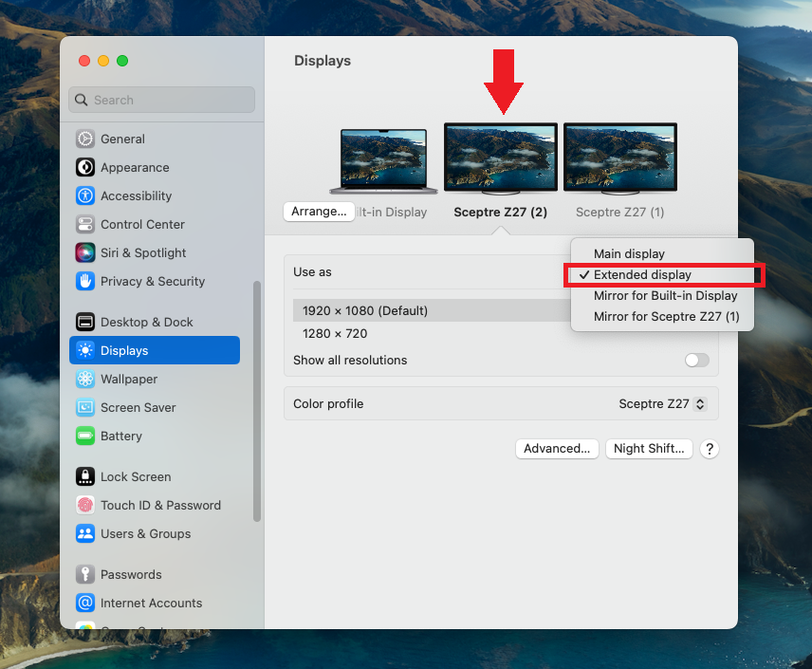Open the Accessibility settings icon

pyautogui.click(x=85, y=195)
